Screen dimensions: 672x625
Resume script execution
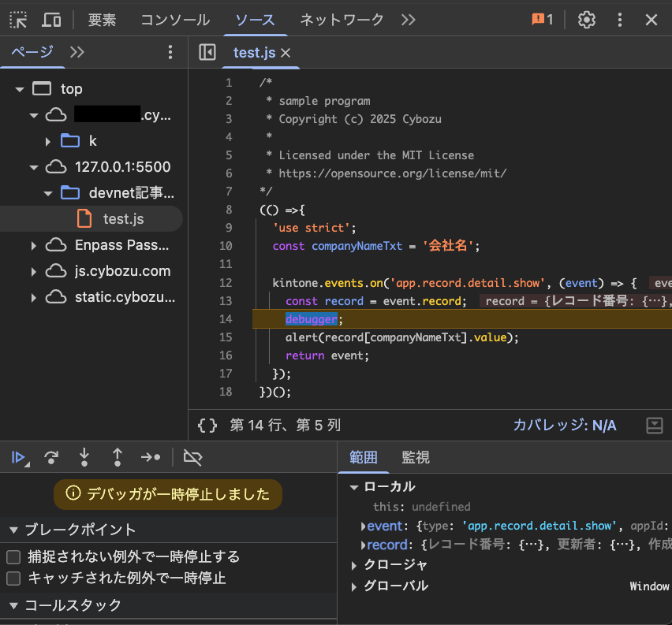[19, 457]
